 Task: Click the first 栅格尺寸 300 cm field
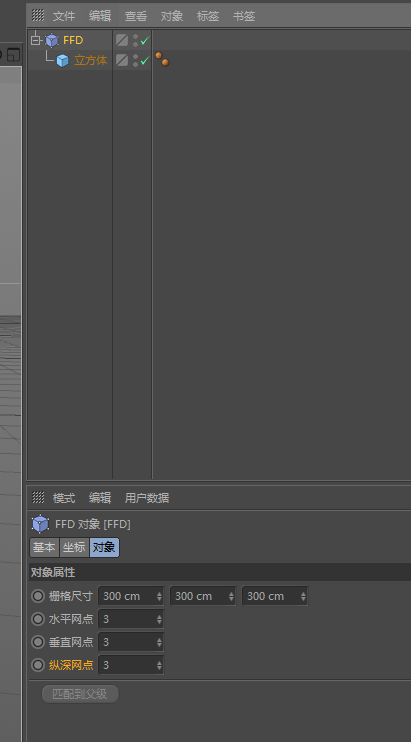(131, 596)
